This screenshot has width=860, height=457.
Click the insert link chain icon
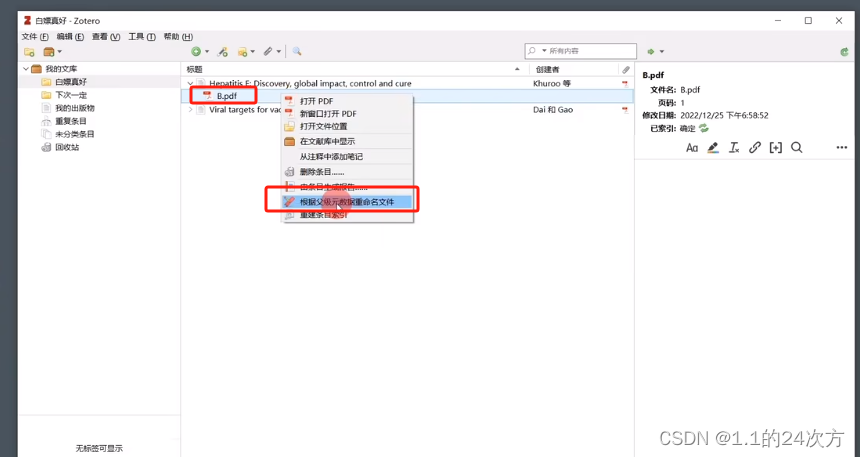click(x=755, y=148)
